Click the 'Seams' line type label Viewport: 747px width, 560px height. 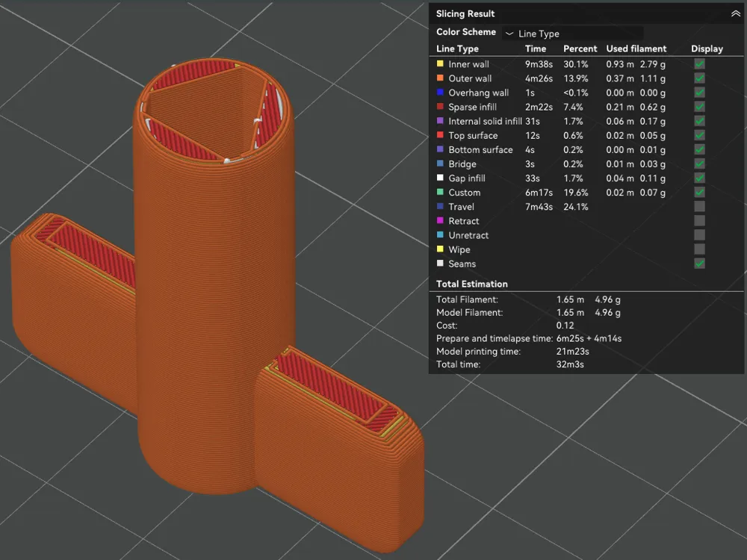point(462,264)
